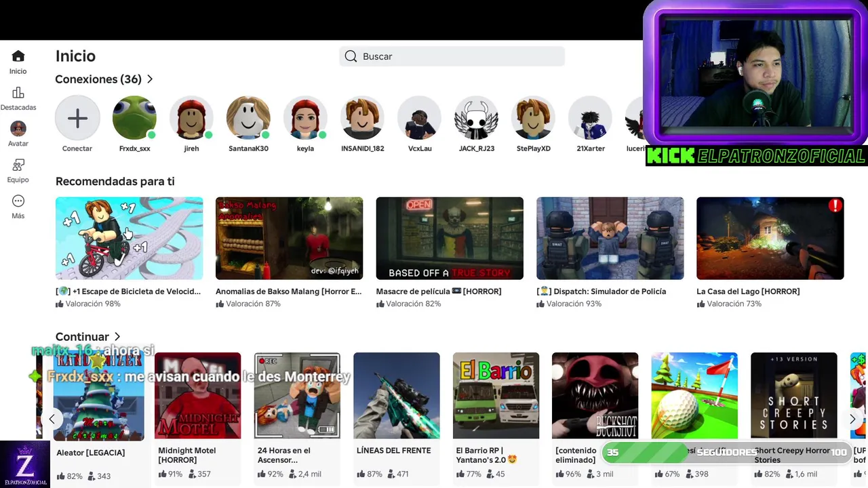
Task: Click the Conectar plus button
Action: (x=77, y=118)
